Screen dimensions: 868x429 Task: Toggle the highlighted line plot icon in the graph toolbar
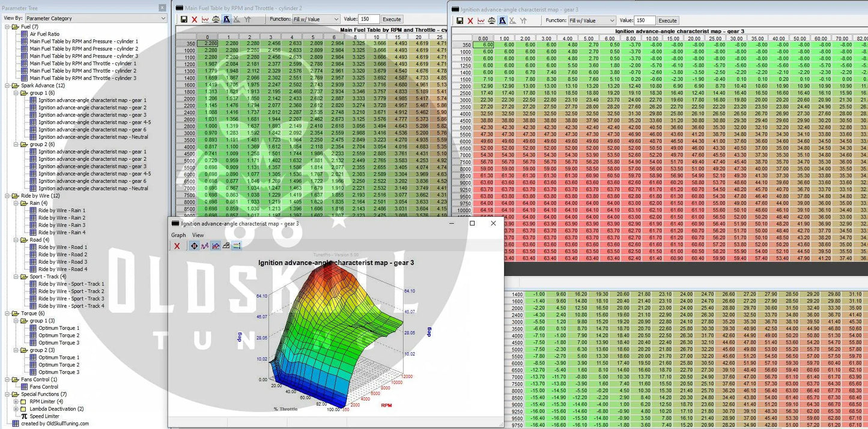point(215,246)
